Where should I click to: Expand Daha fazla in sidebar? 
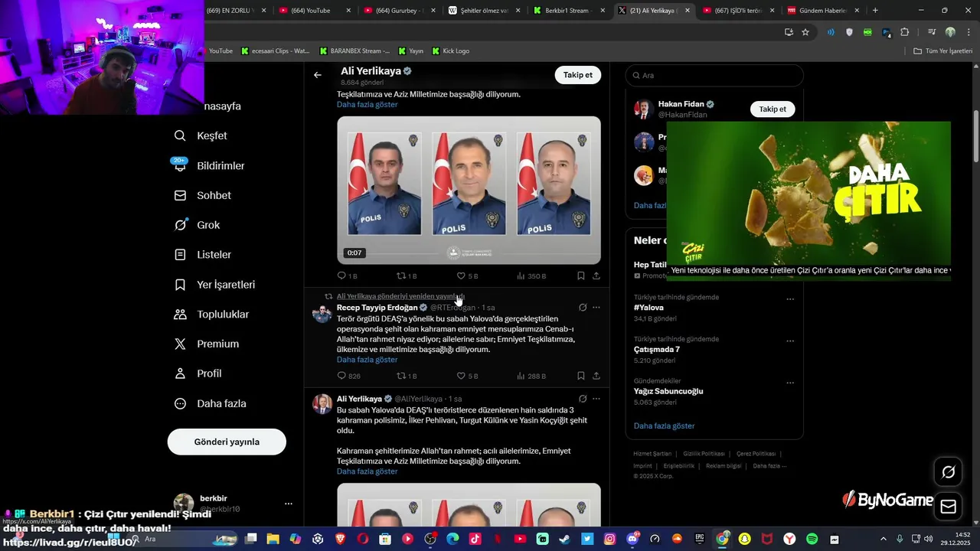pyautogui.click(x=210, y=403)
